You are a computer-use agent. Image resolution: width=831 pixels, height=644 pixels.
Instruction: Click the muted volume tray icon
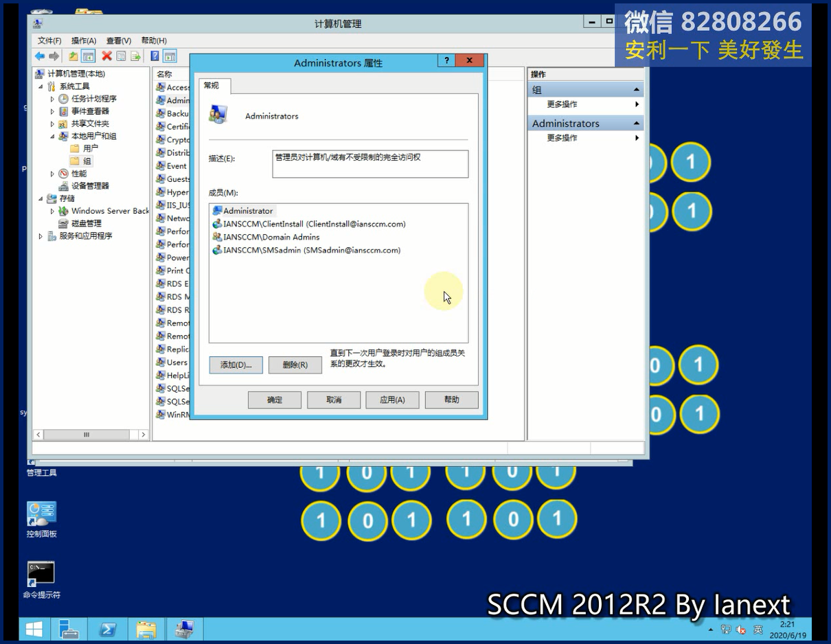741,630
